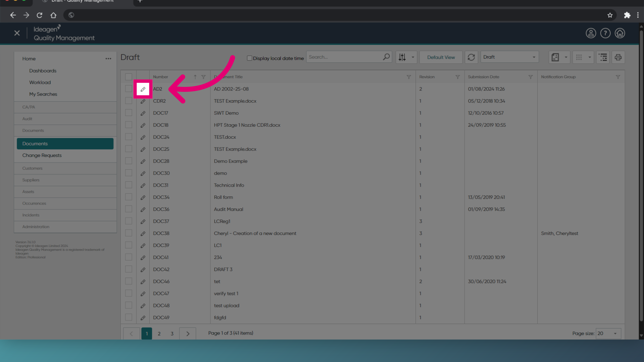Sort by Number column header

tap(160, 77)
